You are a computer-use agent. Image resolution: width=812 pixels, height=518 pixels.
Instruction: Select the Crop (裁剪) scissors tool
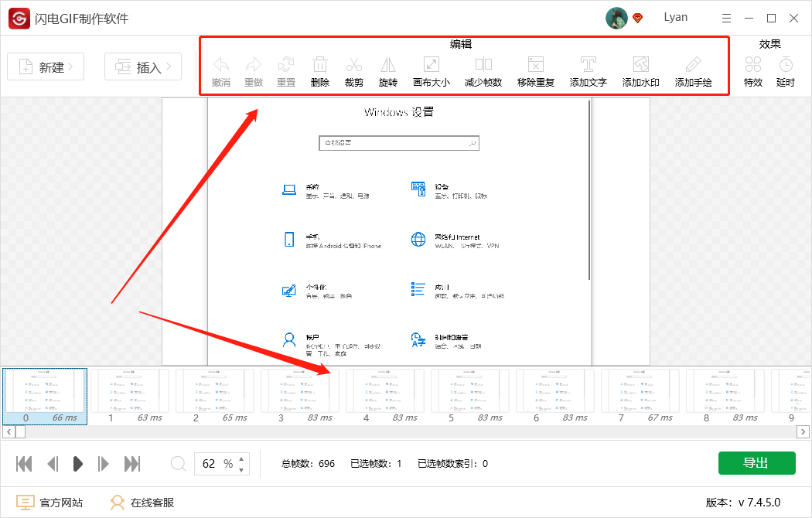(353, 65)
